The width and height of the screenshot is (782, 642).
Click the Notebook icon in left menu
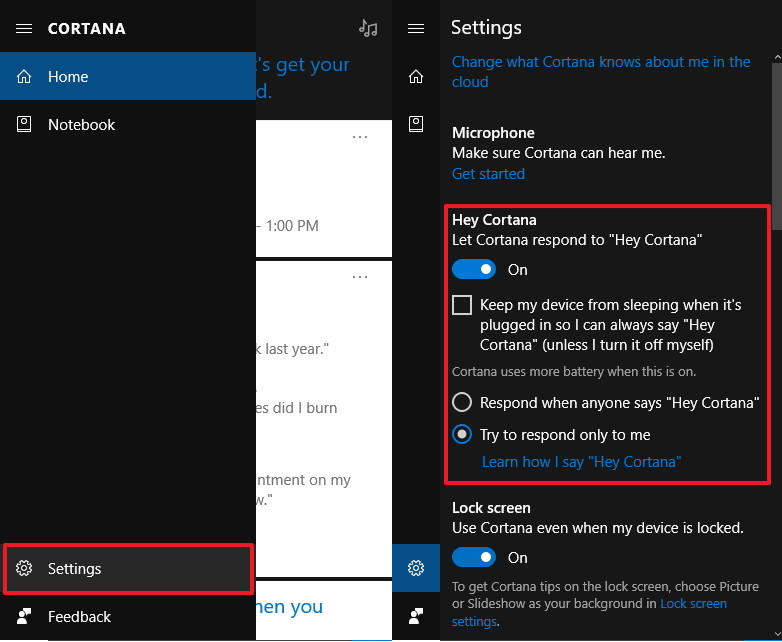point(24,124)
